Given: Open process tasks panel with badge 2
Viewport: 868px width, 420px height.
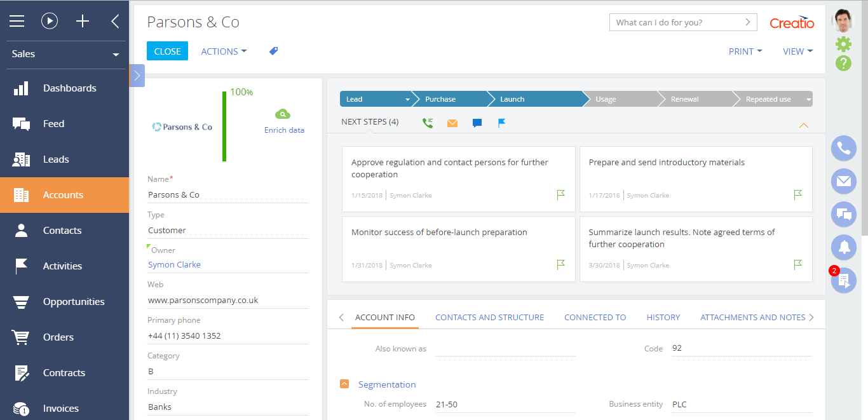Looking at the screenshot, I should point(844,281).
